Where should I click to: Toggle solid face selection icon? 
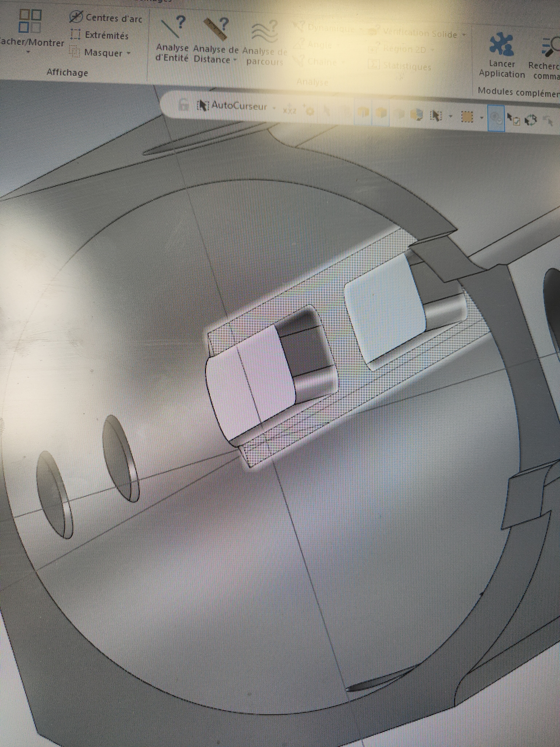(x=381, y=113)
